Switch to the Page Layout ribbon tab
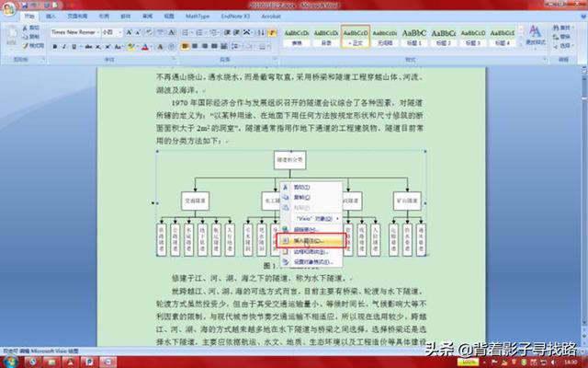The height and width of the screenshot is (368, 588). pyautogui.click(x=77, y=17)
